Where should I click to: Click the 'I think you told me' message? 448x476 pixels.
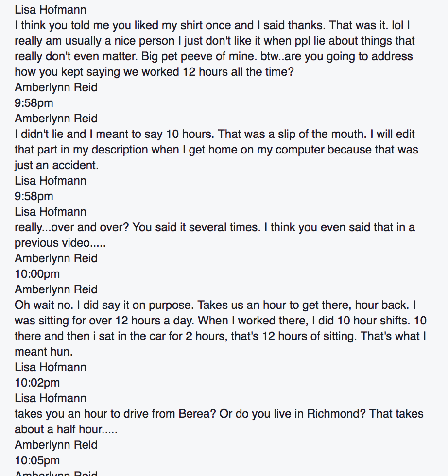[x=215, y=49]
